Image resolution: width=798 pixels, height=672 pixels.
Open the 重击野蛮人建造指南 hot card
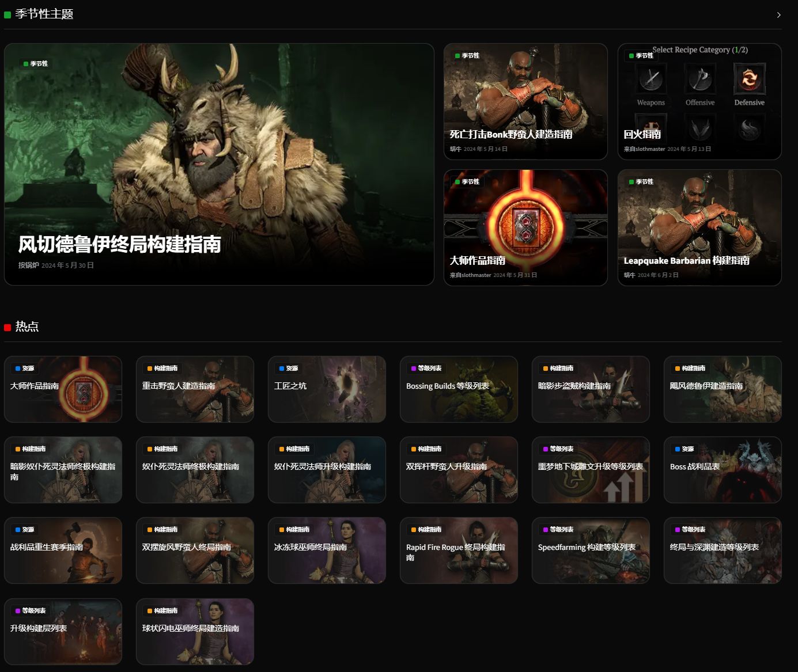click(x=195, y=389)
